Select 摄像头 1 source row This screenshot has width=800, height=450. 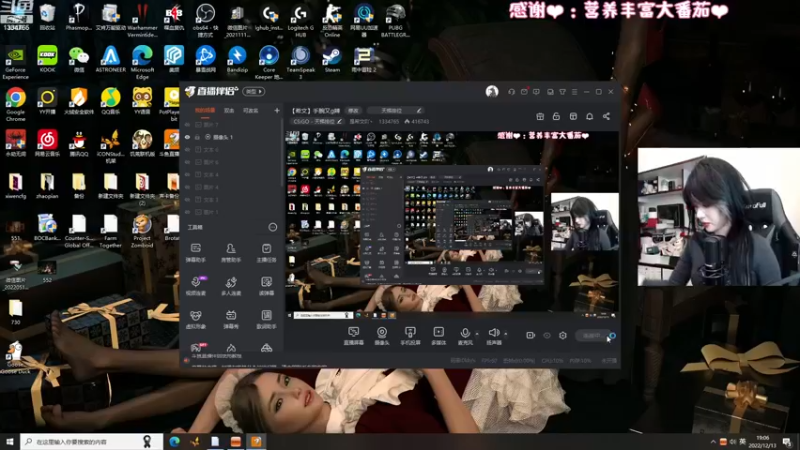pos(232,137)
